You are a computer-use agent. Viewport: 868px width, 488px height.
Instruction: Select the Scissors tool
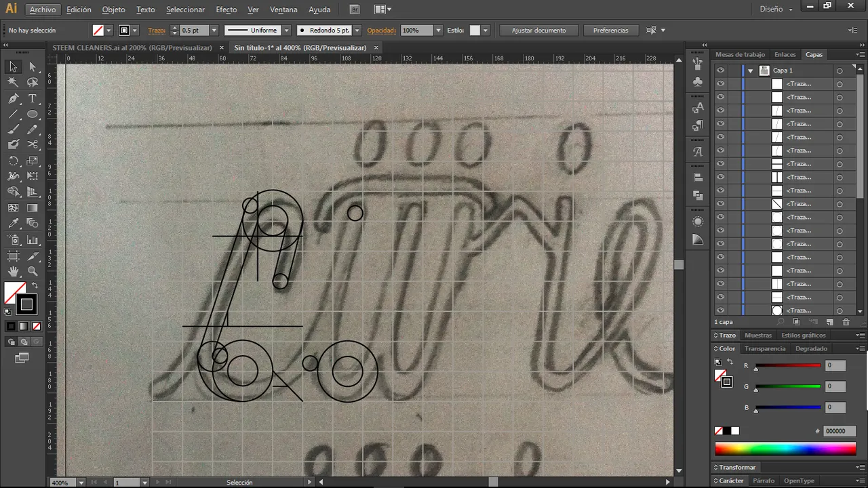pos(32,144)
